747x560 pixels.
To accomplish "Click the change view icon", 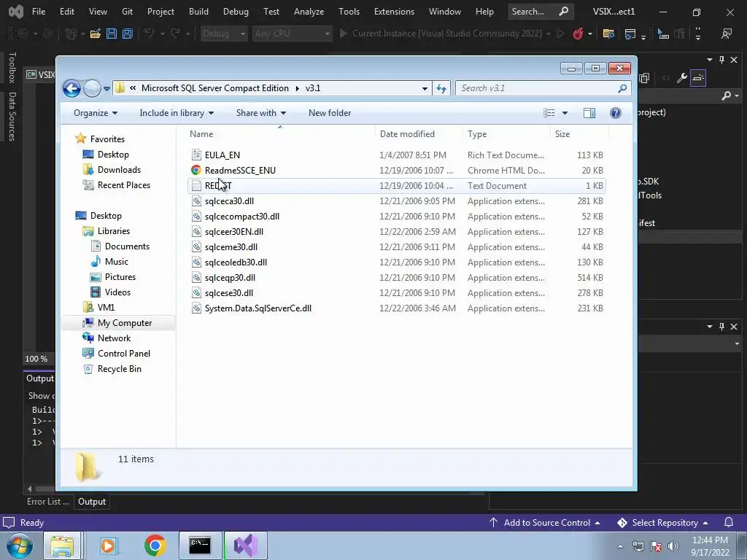I will pos(549,113).
